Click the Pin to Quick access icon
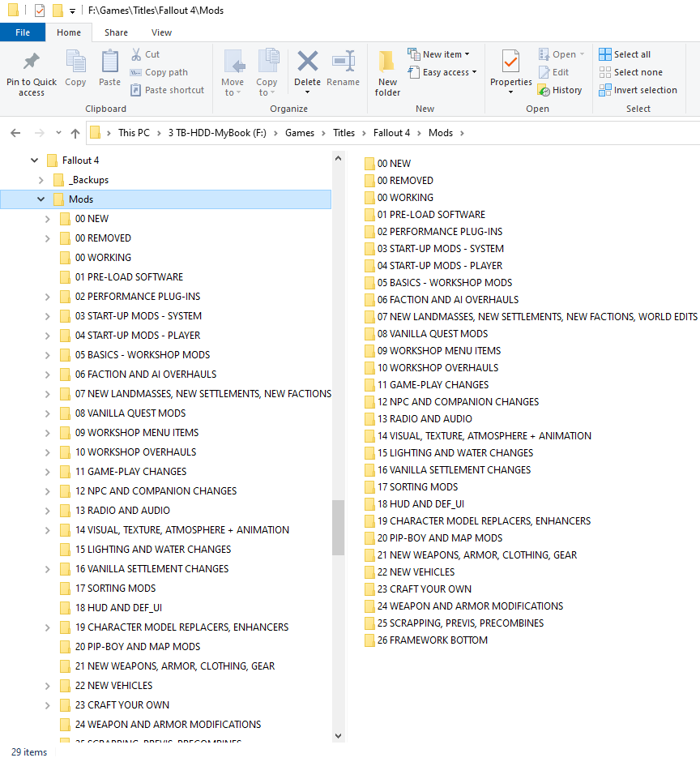 32,62
